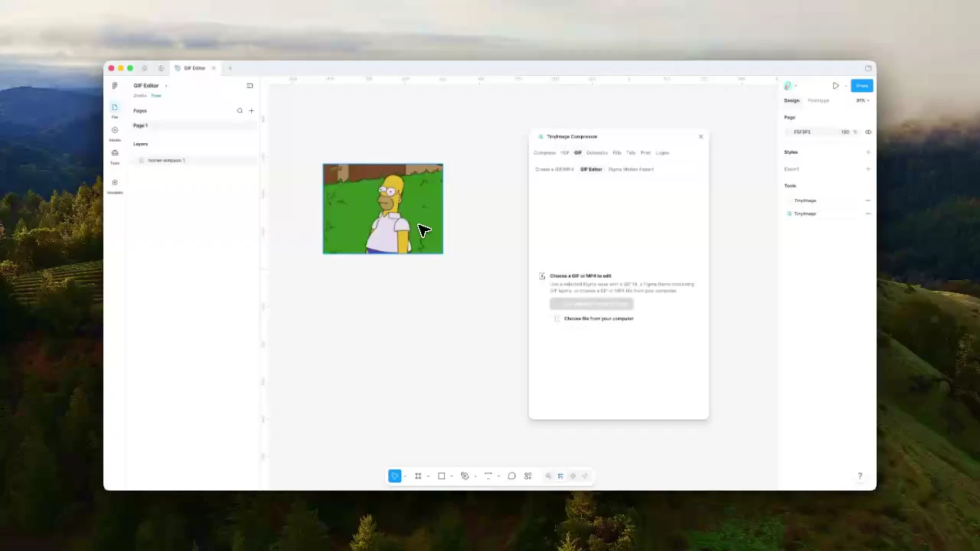Open the recent files globe icon
980x551 pixels.
161,68
